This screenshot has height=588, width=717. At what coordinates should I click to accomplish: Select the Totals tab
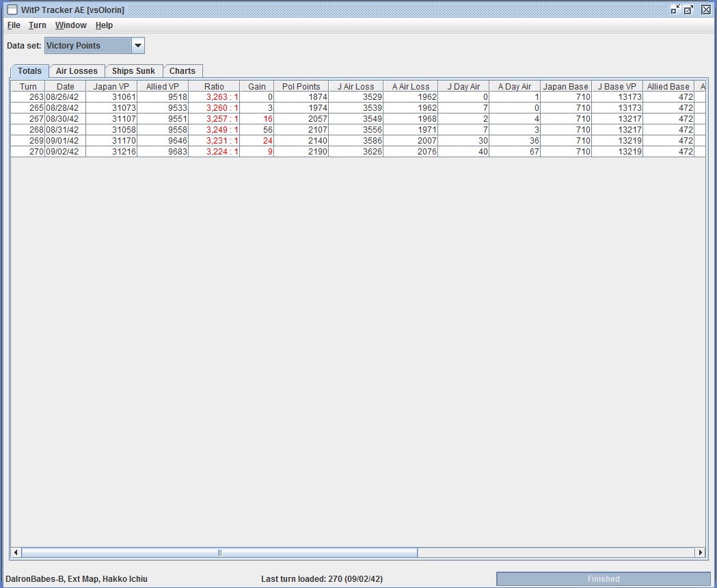point(29,71)
